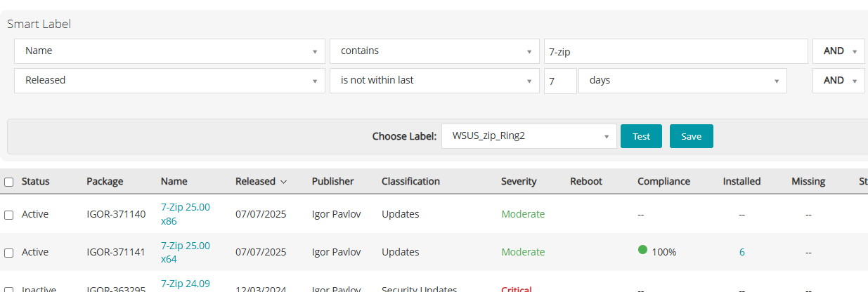The width and height of the screenshot is (868, 292).
Task: Click the 7-zip text input field
Action: pyautogui.click(x=675, y=51)
